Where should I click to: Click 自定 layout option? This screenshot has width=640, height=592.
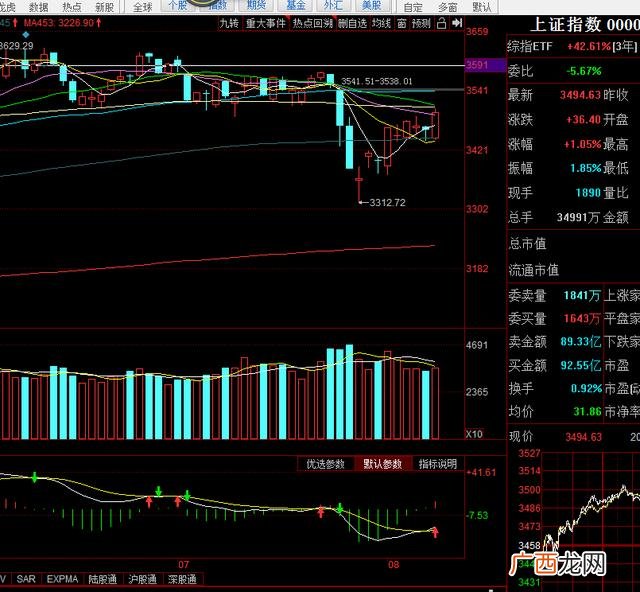tap(413, 7)
